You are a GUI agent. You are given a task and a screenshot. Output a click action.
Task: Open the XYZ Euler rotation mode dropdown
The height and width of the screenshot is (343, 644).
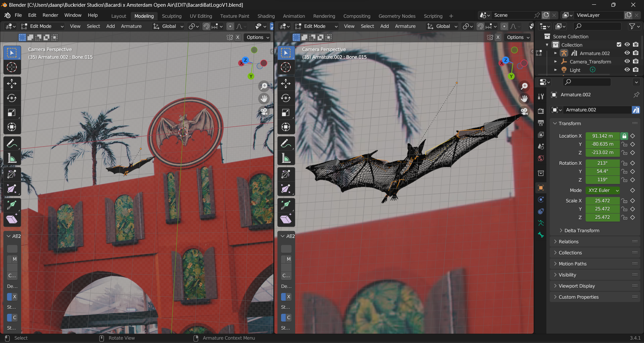[x=603, y=190]
